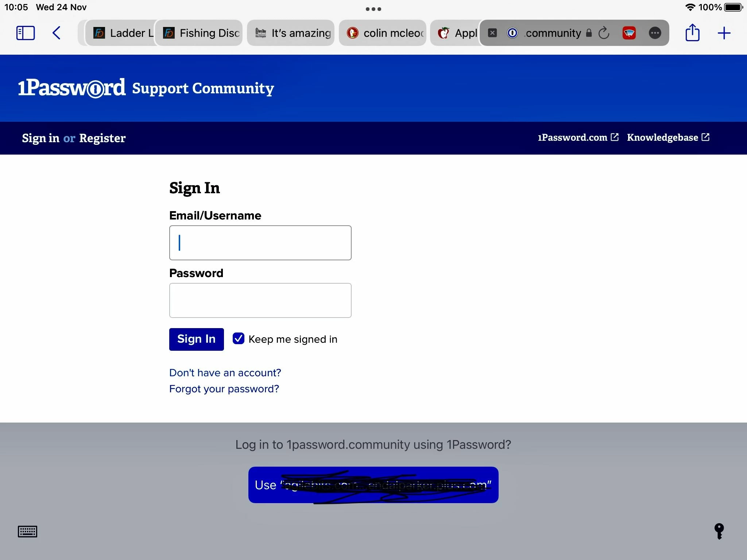Screen dimensions: 747x560
Task: Switch to the Ladder tab
Action: click(120, 33)
